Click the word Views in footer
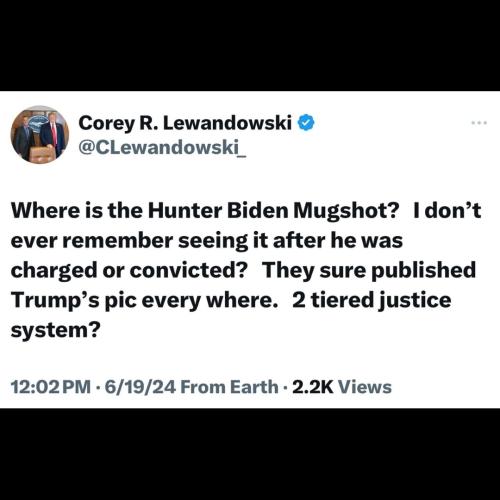This screenshot has width=500, height=500. coord(365,387)
